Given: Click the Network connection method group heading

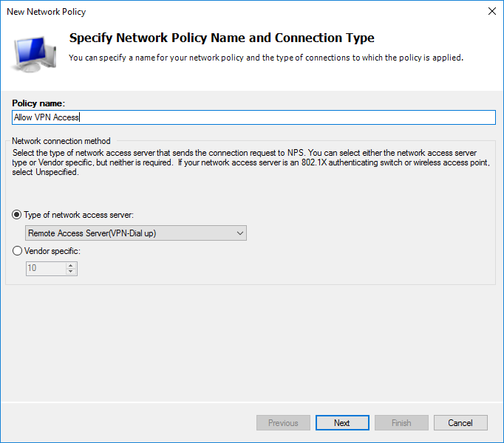Looking at the screenshot, I should 61,141.
